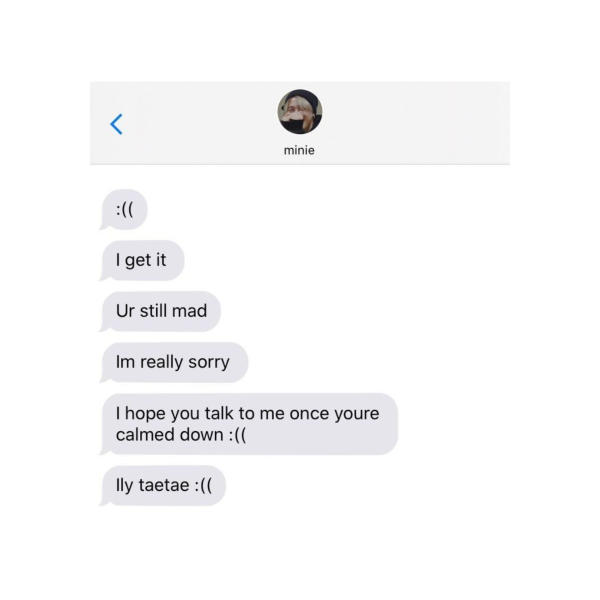Select the "Ily taetae :((" bubble
The width and height of the screenshot is (600, 600).
163,486
